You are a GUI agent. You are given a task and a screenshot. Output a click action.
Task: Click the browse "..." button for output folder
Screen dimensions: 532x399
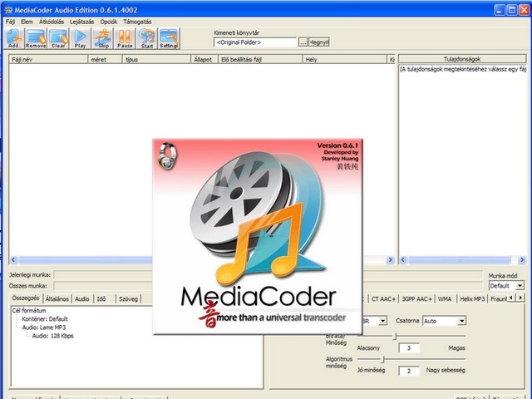(303, 42)
